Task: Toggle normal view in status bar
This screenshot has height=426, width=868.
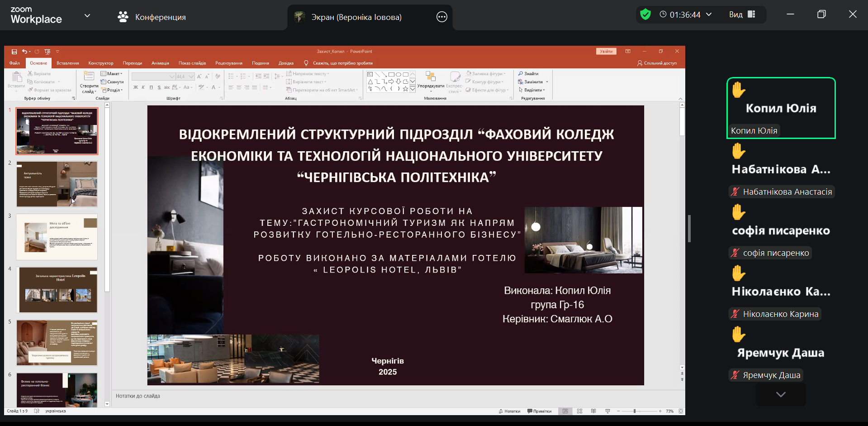Action: pyautogui.click(x=565, y=411)
